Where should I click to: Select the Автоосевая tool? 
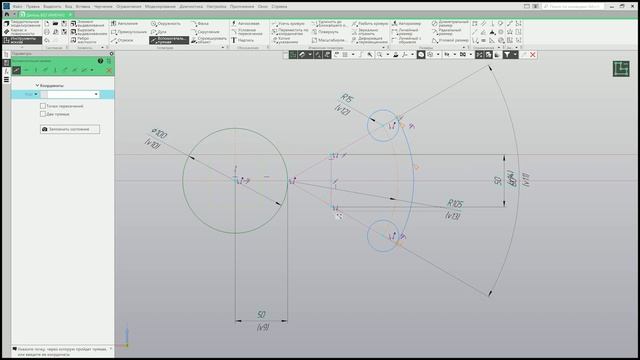[245, 24]
